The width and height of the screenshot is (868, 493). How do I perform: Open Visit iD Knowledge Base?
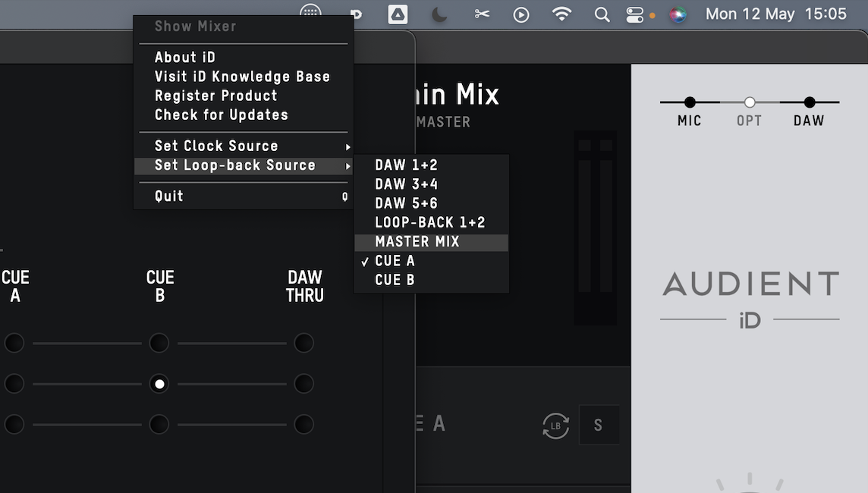pyautogui.click(x=244, y=77)
